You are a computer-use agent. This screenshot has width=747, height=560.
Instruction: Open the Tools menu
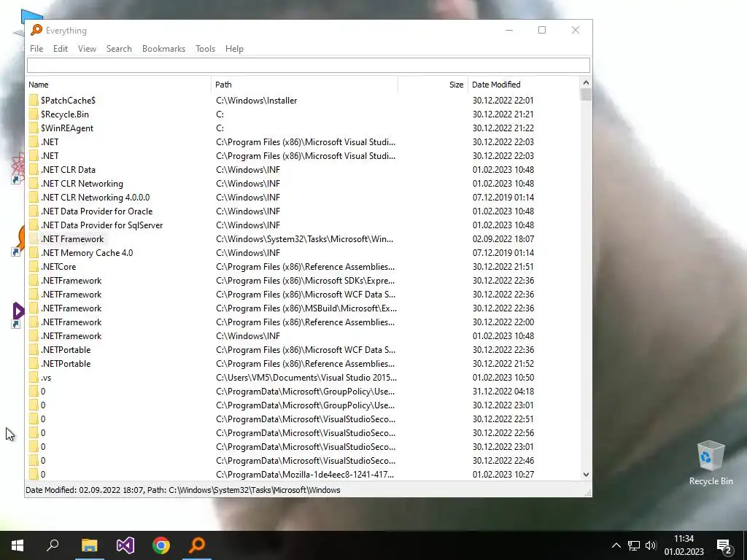[205, 49]
